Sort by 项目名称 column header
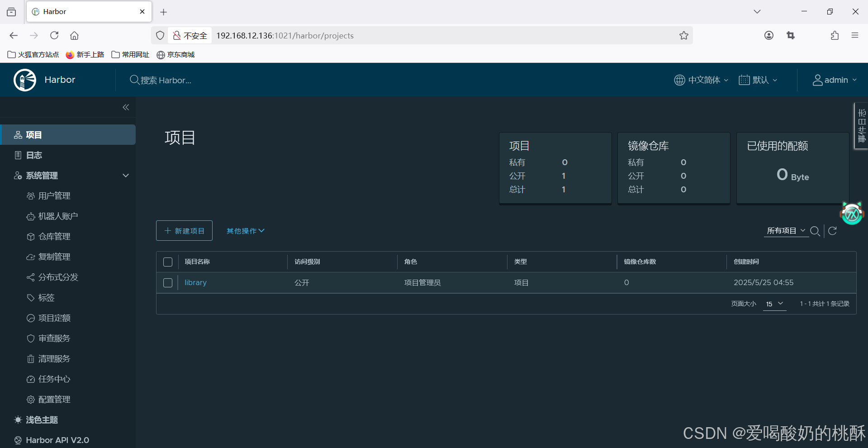Viewport: 868px width, 448px height. (197, 262)
